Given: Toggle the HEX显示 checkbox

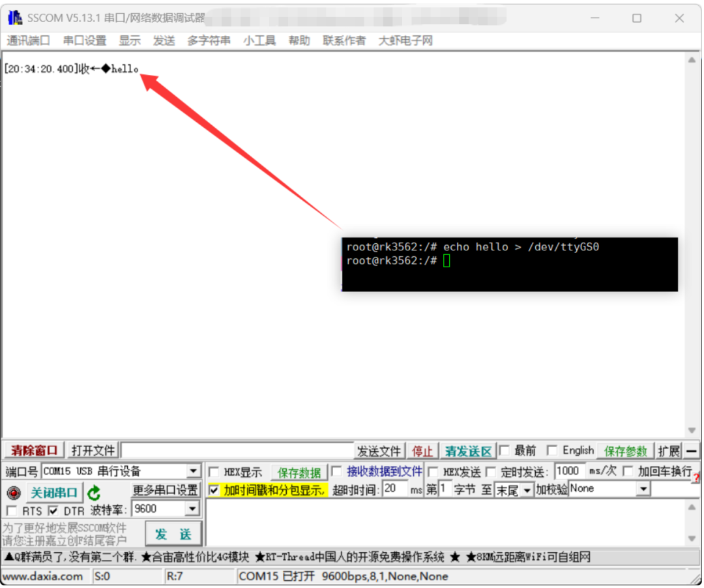Looking at the screenshot, I should (214, 472).
